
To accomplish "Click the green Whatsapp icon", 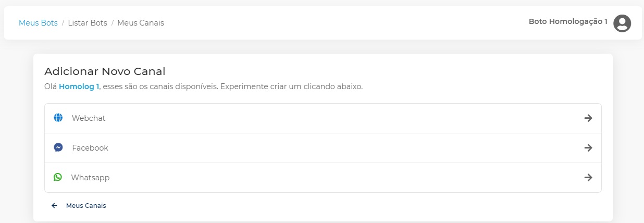I will coord(58,177).
